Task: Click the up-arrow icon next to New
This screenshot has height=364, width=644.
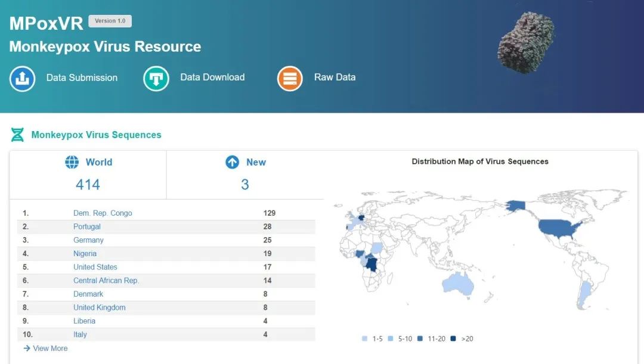Action: [x=232, y=162]
